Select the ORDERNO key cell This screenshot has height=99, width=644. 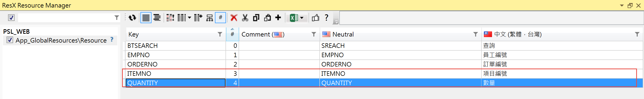pyautogui.click(x=176, y=64)
